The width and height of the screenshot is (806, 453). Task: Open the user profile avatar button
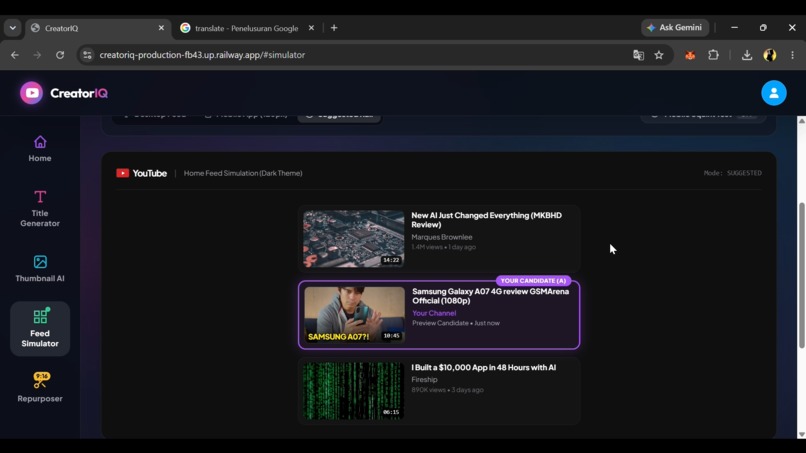[x=774, y=93]
